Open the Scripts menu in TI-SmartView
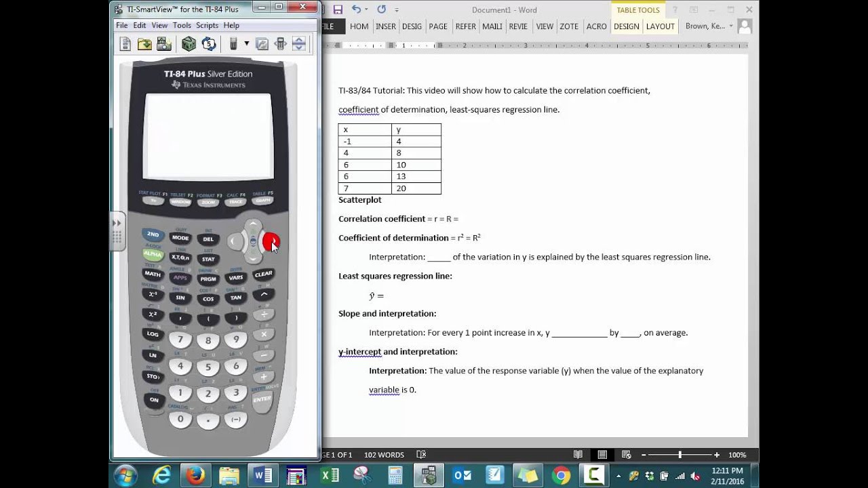This screenshot has height=488, width=868. (207, 25)
